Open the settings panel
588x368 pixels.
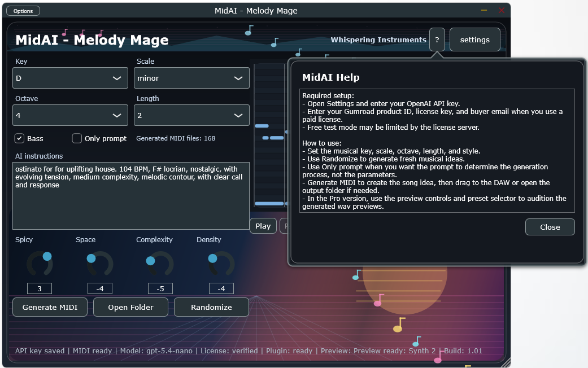[475, 40]
